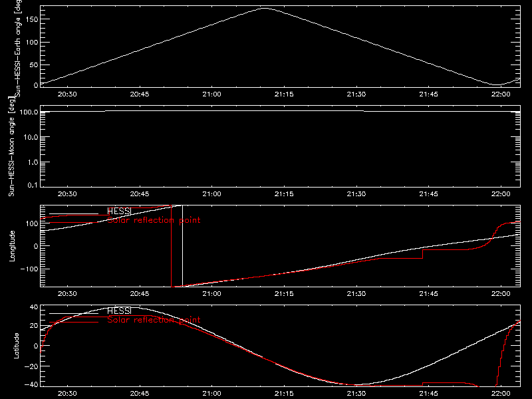Click the 100 value on the Longitude axis

32,223
